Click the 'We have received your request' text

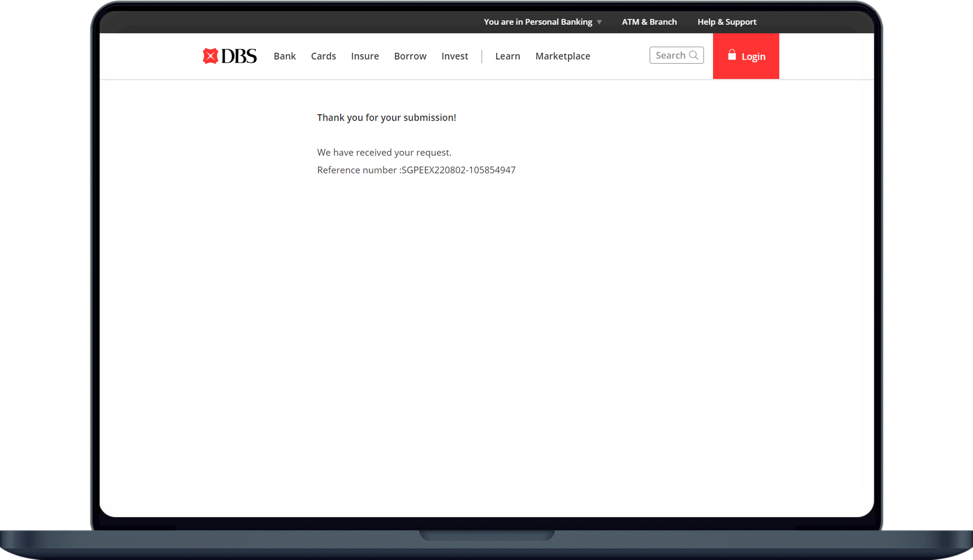384,153
